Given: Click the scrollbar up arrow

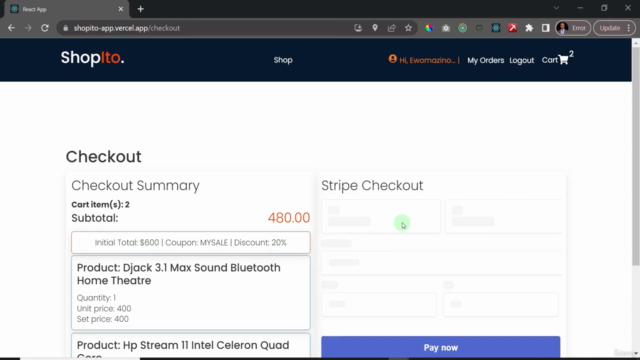Looking at the screenshot, I should coord(636,42).
